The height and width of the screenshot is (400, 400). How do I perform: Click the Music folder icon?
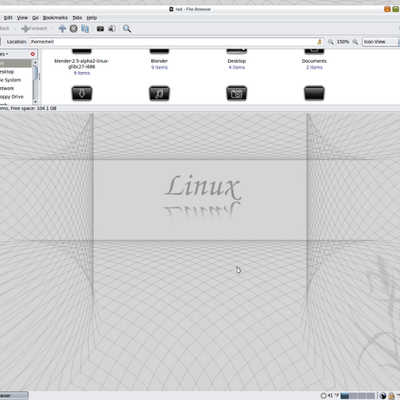pos(159,93)
